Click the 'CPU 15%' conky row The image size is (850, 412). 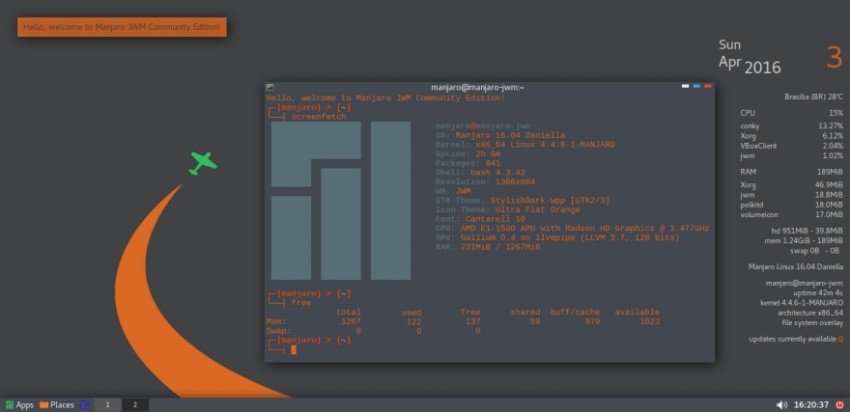tap(791, 113)
